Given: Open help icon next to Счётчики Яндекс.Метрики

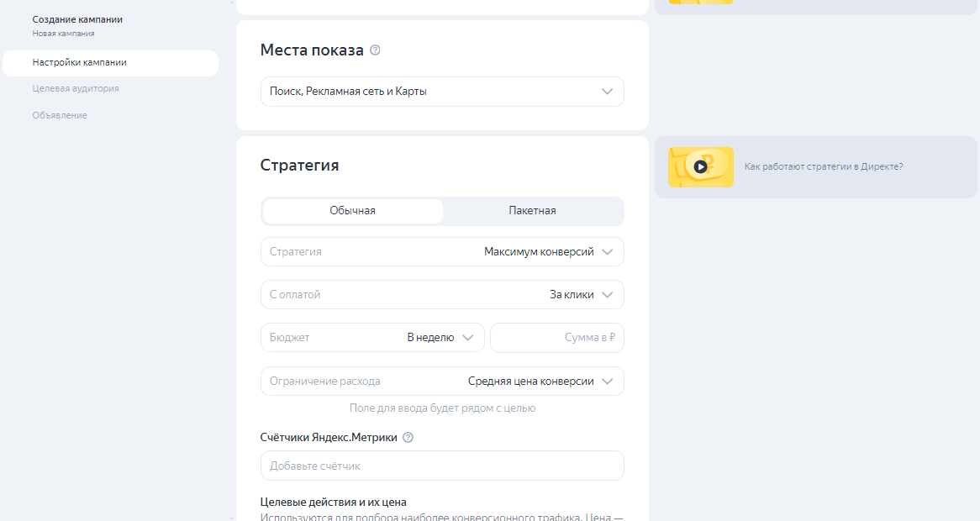Looking at the screenshot, I should [x=408, y=438].
